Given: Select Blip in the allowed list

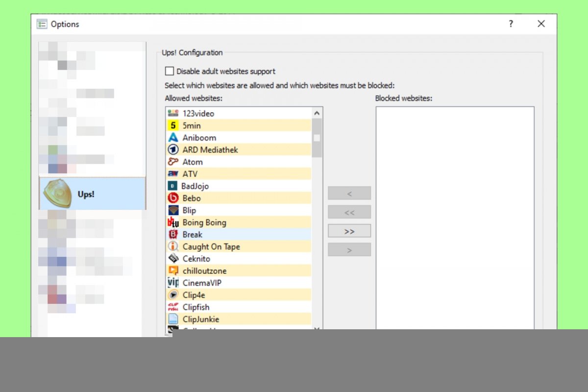Looking at the screenshot, I should click(x=239, y=210).
